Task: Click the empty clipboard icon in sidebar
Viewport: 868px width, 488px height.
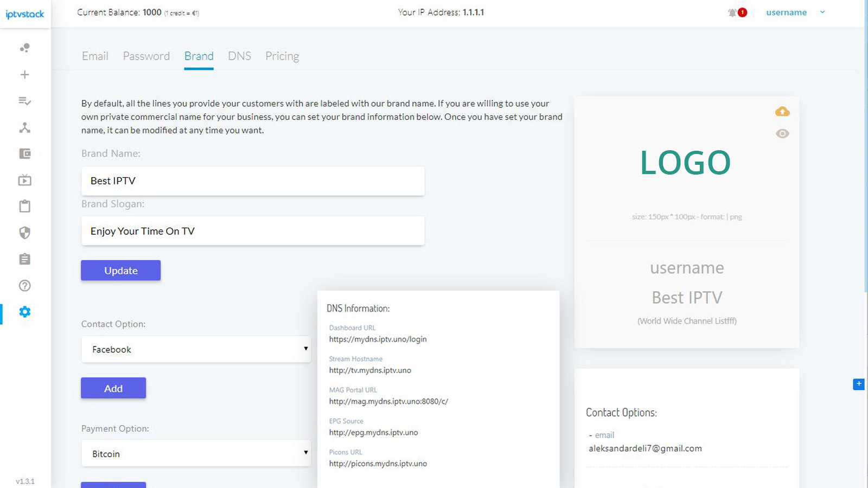Action: 24,206
